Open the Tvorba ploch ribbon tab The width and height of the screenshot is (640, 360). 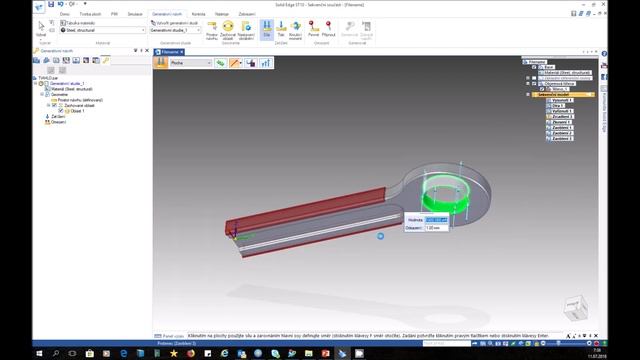90,14
